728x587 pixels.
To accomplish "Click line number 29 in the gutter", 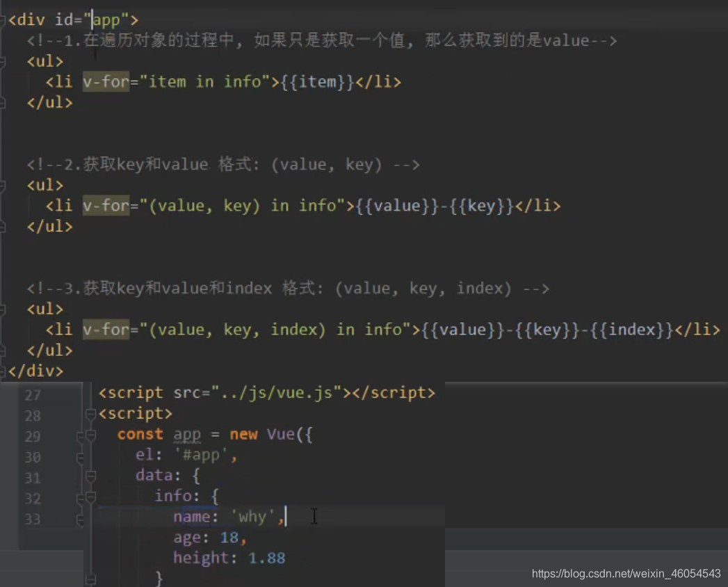I will coord(33,436).
